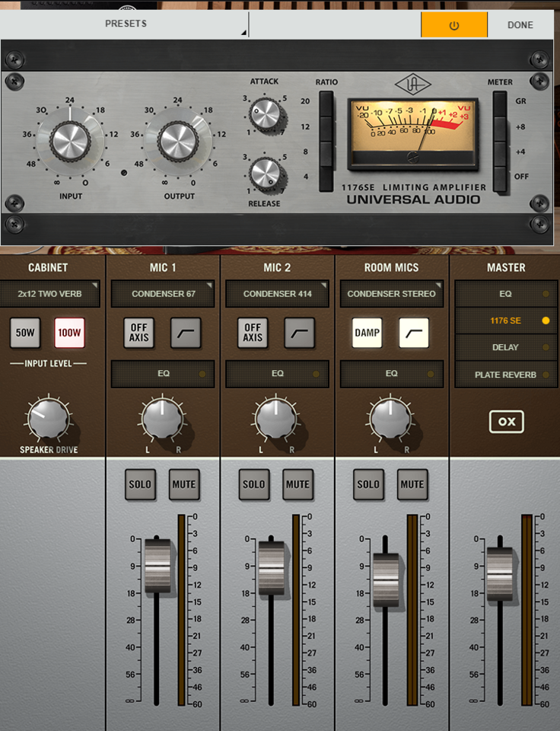Open the 2x12 TWO VERB cabinet dropdown

[x=49, y=294]
